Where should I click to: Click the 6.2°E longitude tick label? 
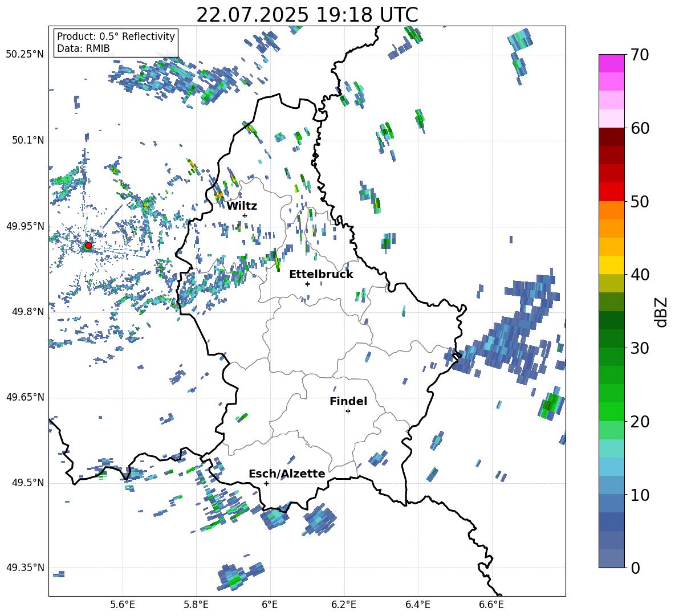point(344,605)
